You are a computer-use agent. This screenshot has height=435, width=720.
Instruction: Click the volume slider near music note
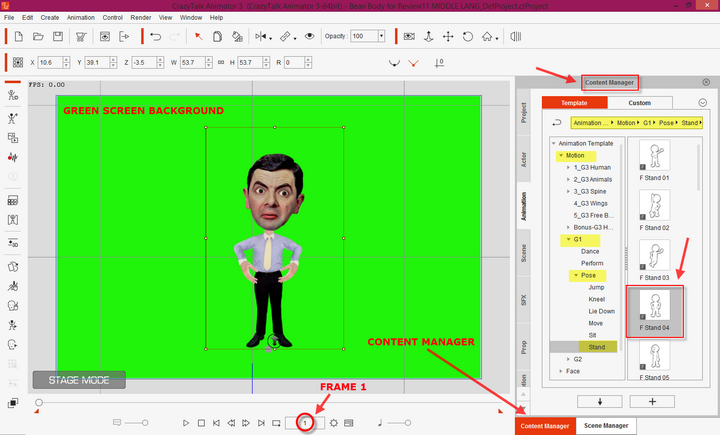[399, 423]
